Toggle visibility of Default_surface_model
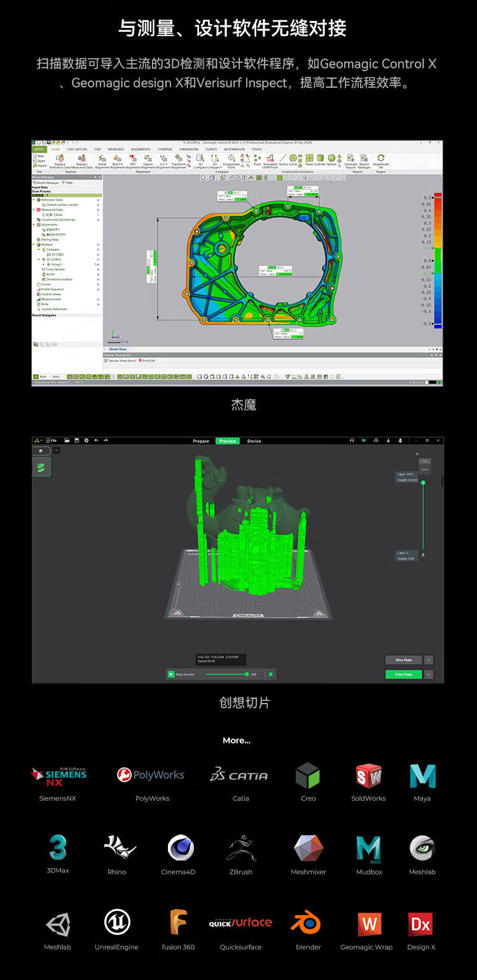Image resolution: width=477 pixels, height=980 pixels. [98, 205]
